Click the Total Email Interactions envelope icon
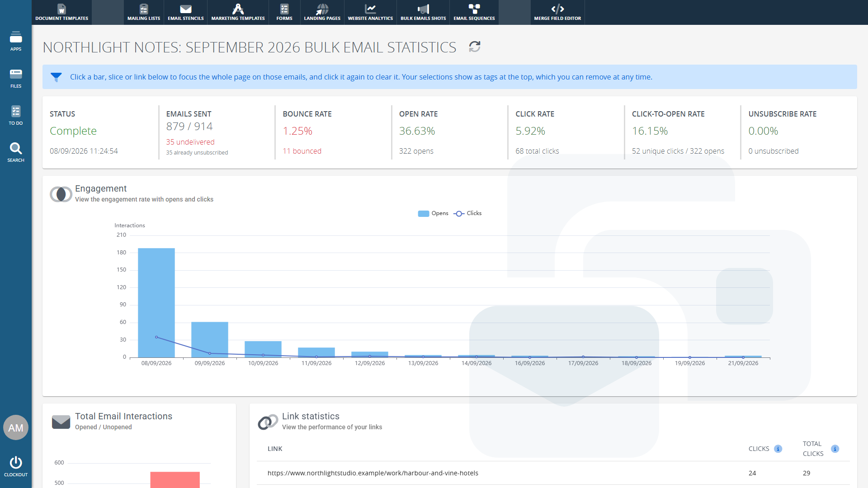This screenshot has height=488, width=868. tap(61, 422)
